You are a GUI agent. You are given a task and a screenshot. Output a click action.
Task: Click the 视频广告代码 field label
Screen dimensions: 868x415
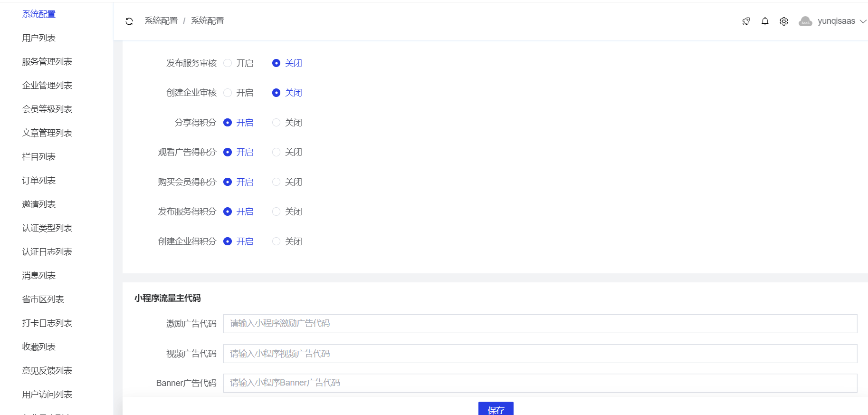[191, 354]
